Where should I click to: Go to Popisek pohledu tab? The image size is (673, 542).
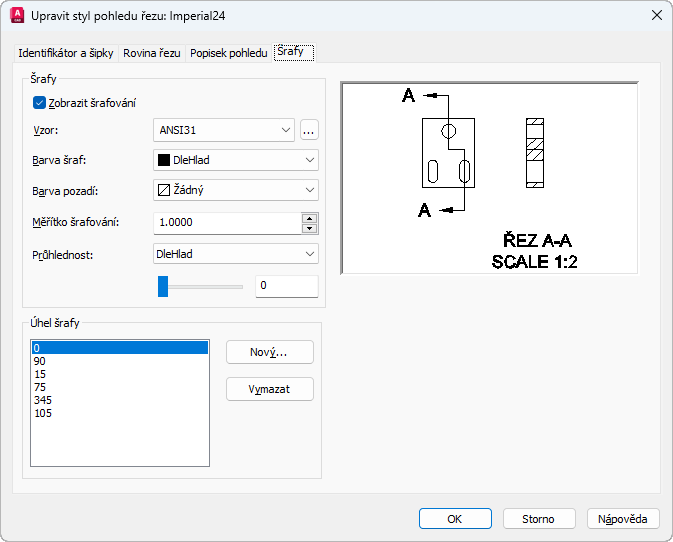tap(229, 53)
